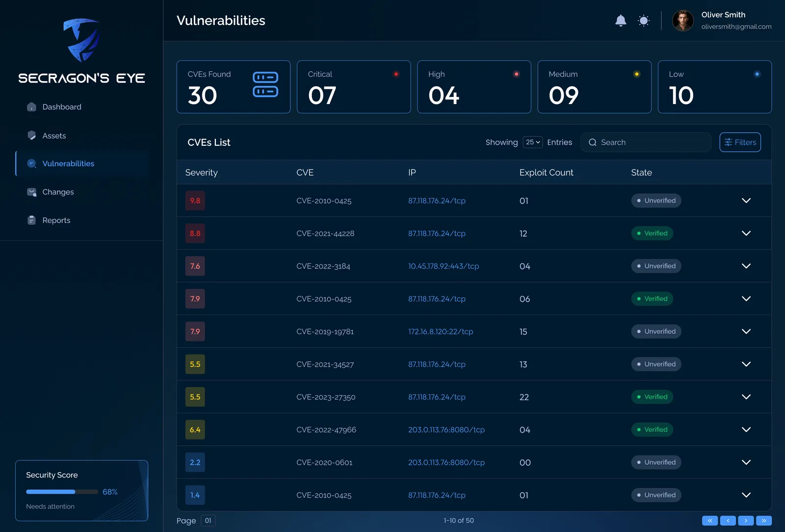Sort by Exploit Count column header
Image resolution: width=785 pixels, height=532 pixels.
[546, 172]
